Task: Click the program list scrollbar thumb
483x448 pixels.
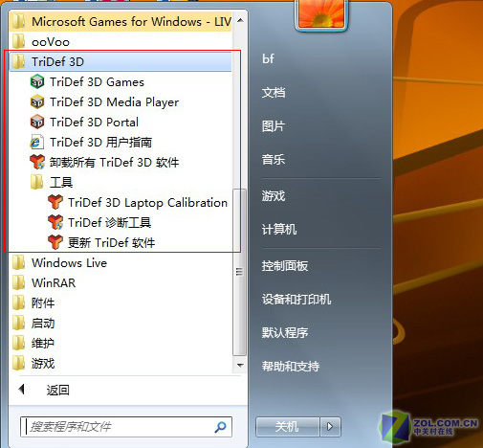Action: point(239,272)
